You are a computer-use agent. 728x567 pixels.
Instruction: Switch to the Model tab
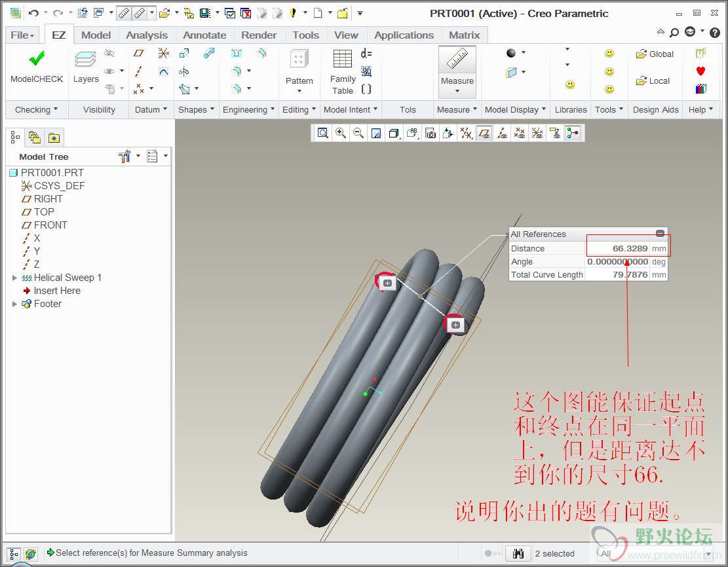pyautogui.click(x=96, y=35)
